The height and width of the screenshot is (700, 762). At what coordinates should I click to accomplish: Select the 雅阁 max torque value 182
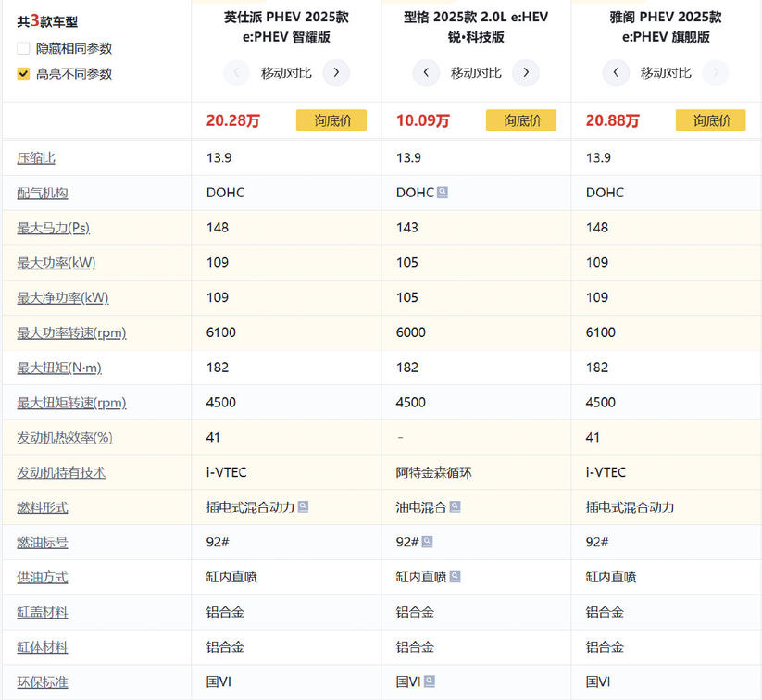[x=597, y=368]
